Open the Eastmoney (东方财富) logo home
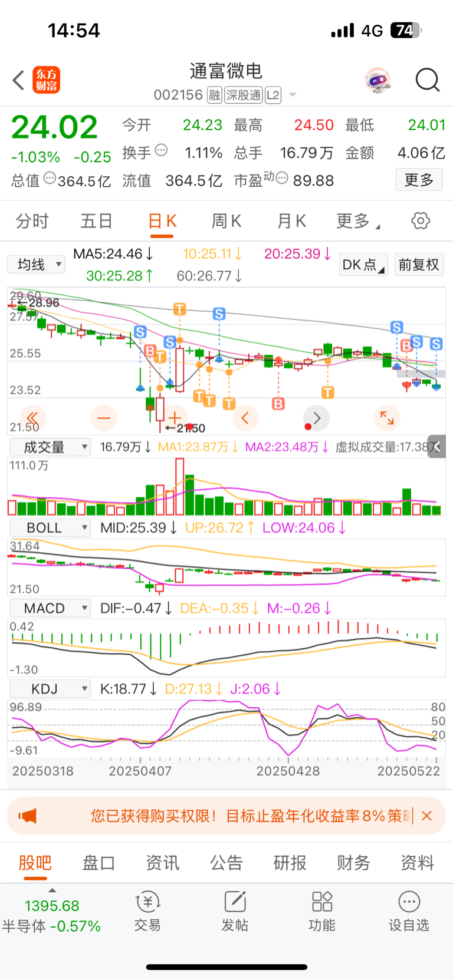Image resolution: width=453 pixels, height=980 pixels. (x=46, y=80)
